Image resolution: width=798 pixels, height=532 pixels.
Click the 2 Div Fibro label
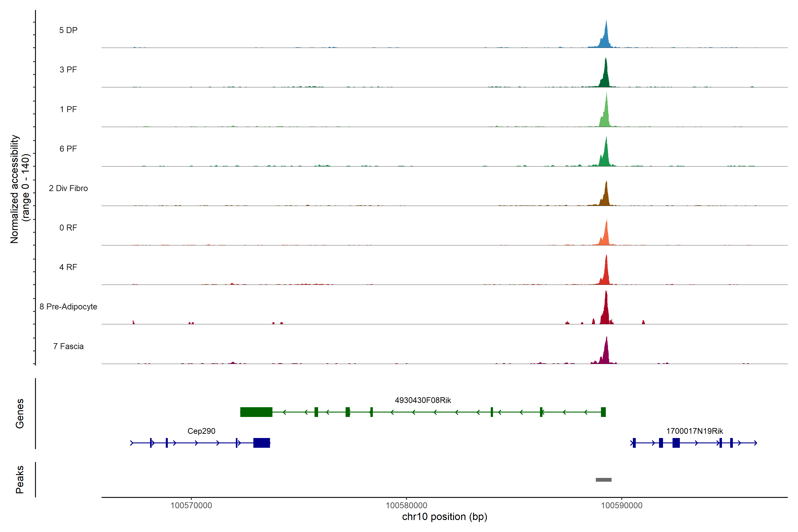68,188
